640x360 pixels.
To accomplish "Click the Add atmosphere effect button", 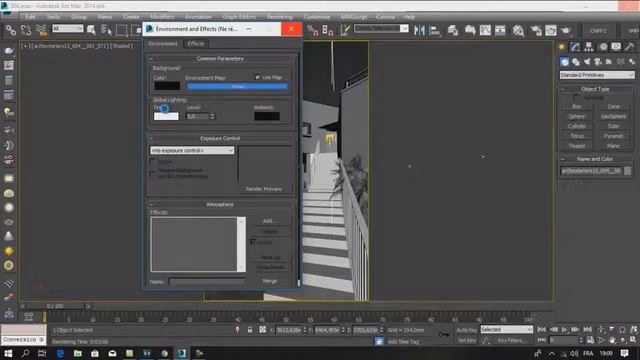I will click(x=270, y=220).
